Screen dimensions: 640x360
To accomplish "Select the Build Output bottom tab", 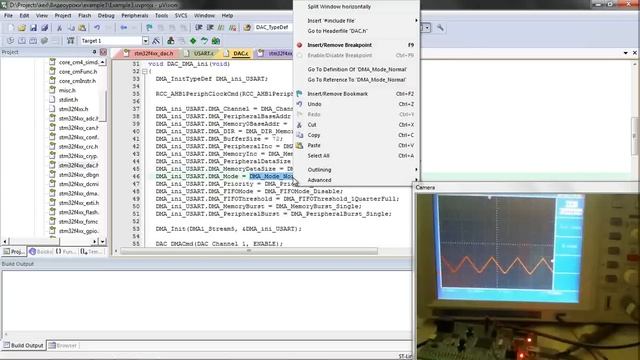I will click(x=23, y=345).
